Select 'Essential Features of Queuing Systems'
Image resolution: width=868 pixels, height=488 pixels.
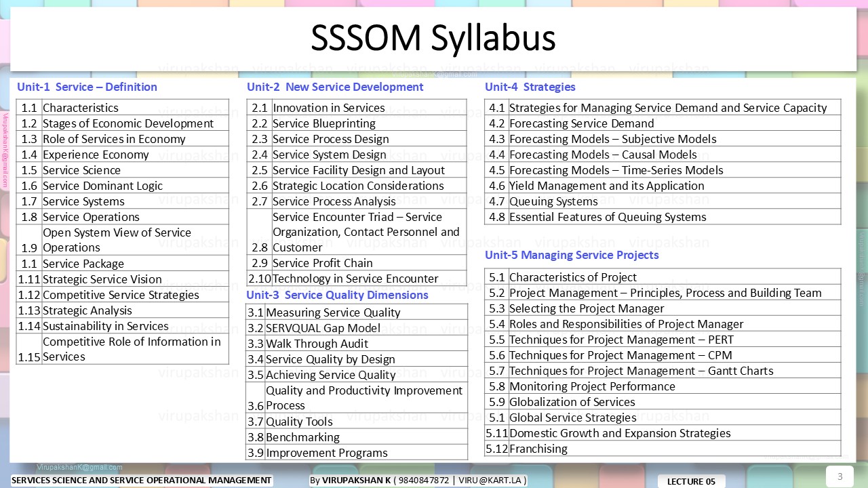coord(675,216)
